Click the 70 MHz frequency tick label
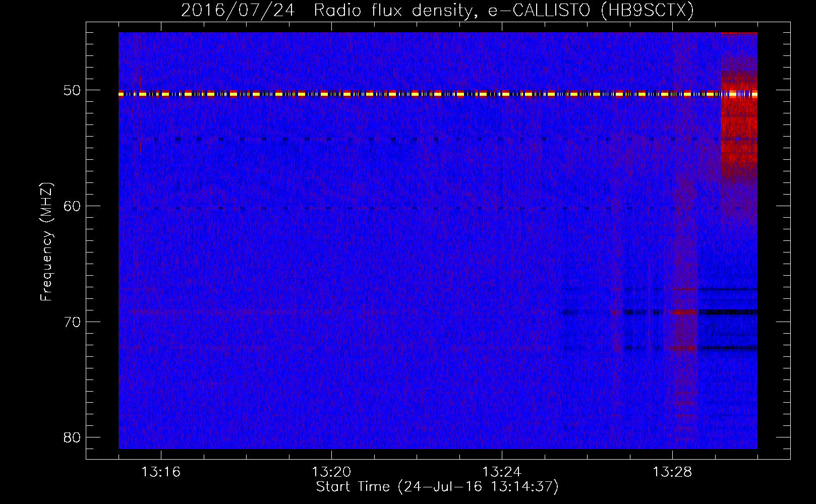Viewport: 816px width, 504px height. 72,322
